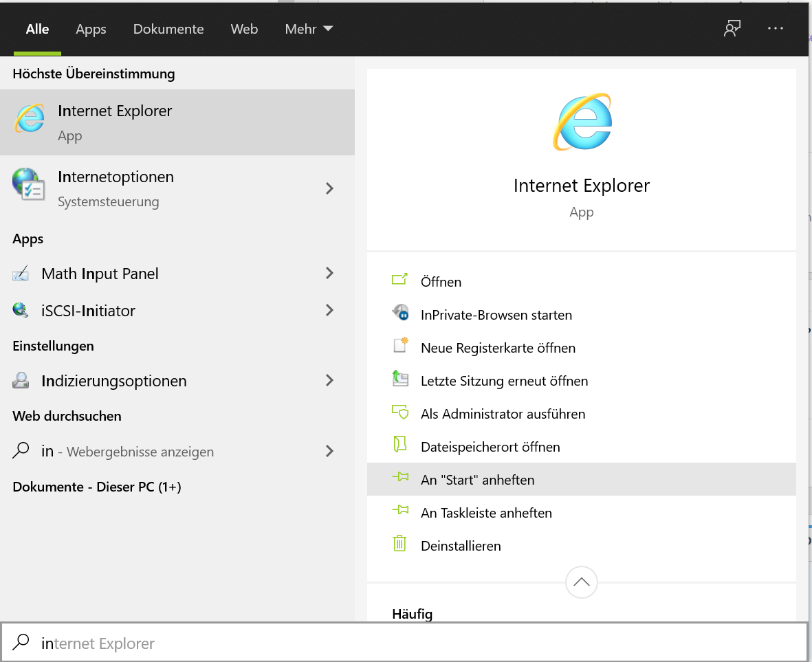The image size is (812, 662).
Task: Open the three-dots options menu
Action: (776, 28)
